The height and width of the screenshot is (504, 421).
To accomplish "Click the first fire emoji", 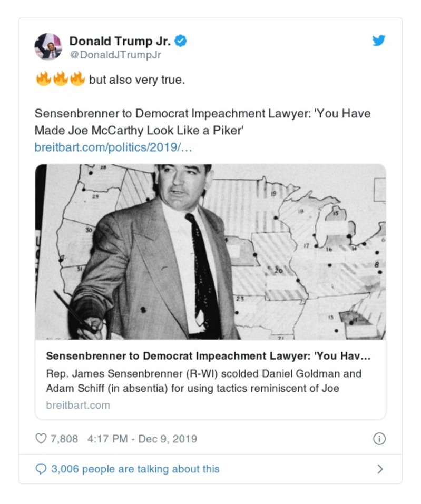I will 43,80.
